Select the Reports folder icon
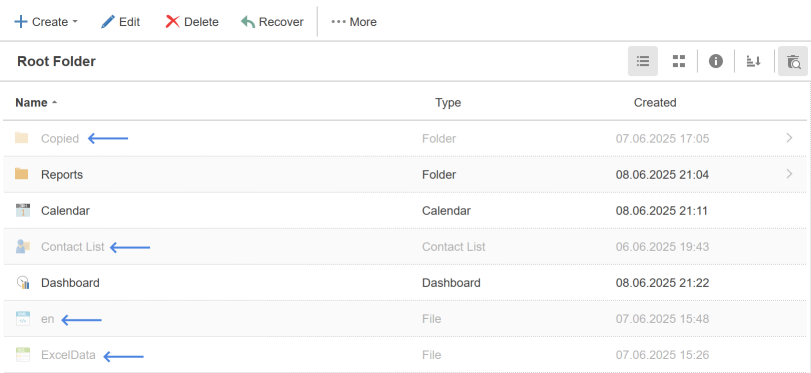The height and width of the screenshot is (373, 811). click(x=22, y=174)
